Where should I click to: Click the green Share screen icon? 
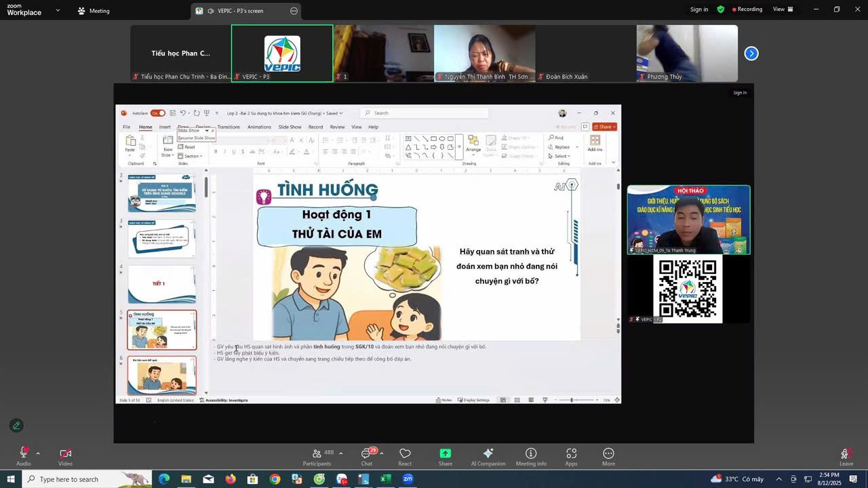445,454
